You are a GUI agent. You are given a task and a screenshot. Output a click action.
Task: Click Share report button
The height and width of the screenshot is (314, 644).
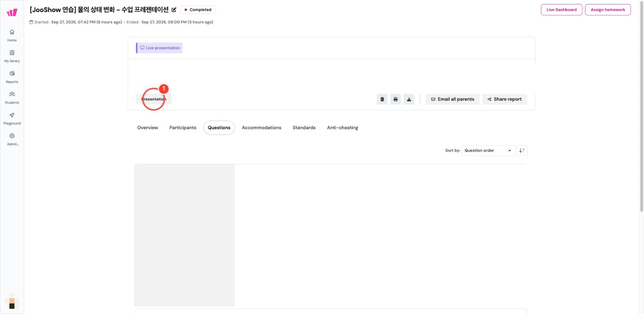(505, 99)
